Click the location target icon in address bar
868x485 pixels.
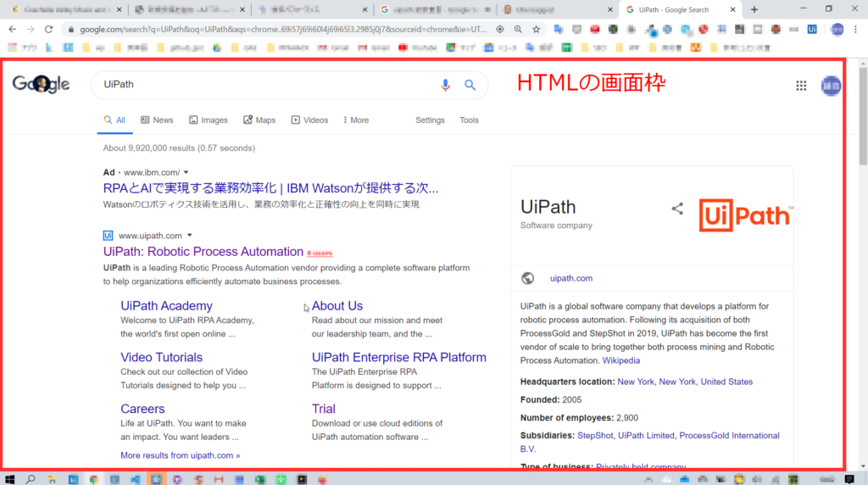[x=500, y=30]
